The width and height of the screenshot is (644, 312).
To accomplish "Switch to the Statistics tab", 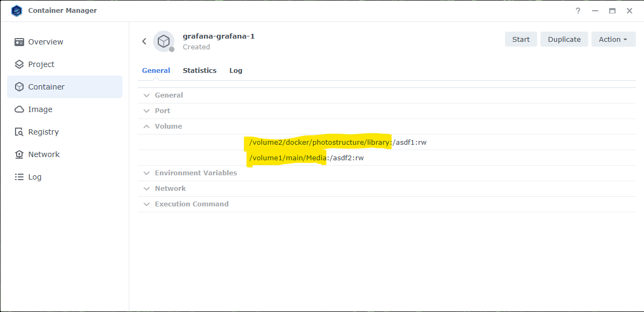I will pyautogui.click(x=200, y=71).
